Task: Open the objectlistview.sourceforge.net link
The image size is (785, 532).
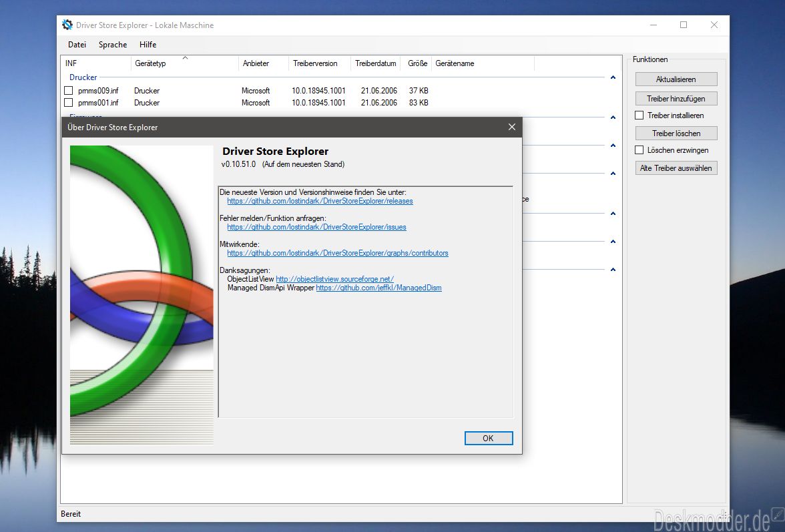Action: (334, 279)
